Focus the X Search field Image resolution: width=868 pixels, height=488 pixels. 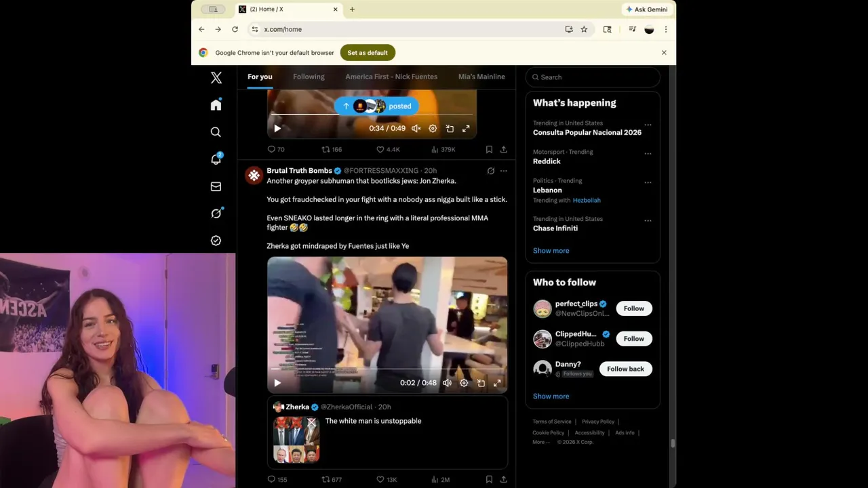click(x=593, y=77)
